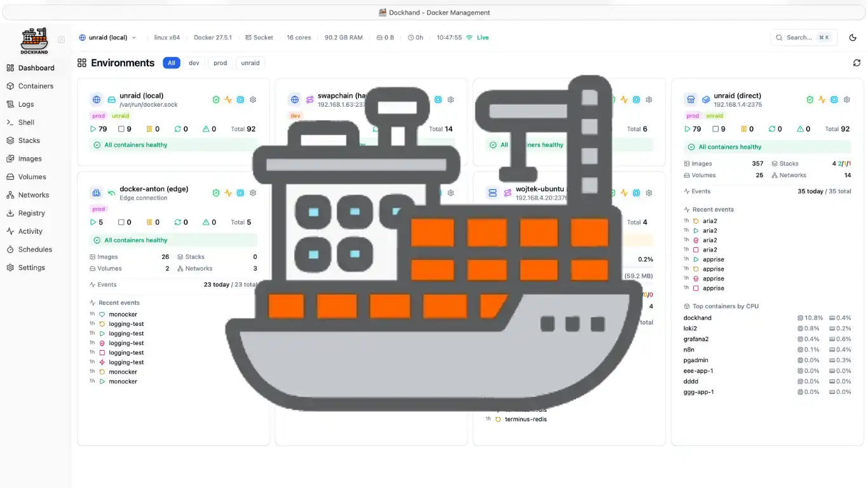Open the docker-anton (edge) card title
The height and width of the screenshot is (488, 868).
click(x=154, y=189)
